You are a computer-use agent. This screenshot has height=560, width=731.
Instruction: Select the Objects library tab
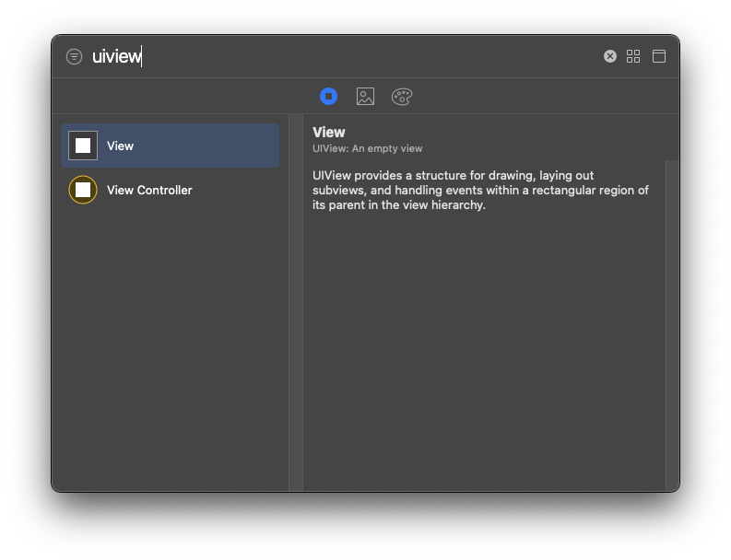(x=329, y=97)
